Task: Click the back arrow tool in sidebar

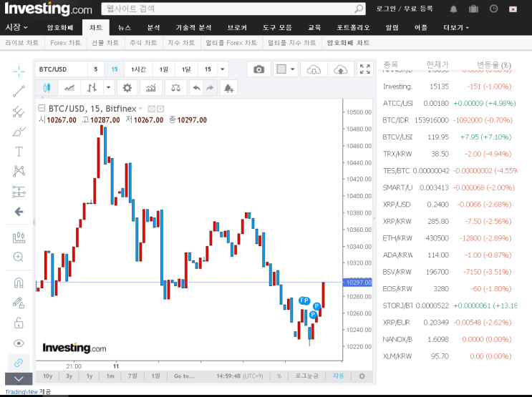Action: pyautogui.click(x=19, y=212)
